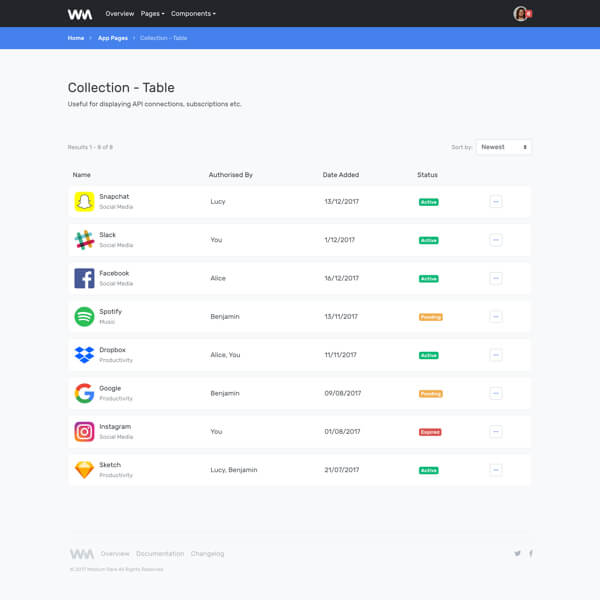Open more options for Instagram row

pos(496,432)
